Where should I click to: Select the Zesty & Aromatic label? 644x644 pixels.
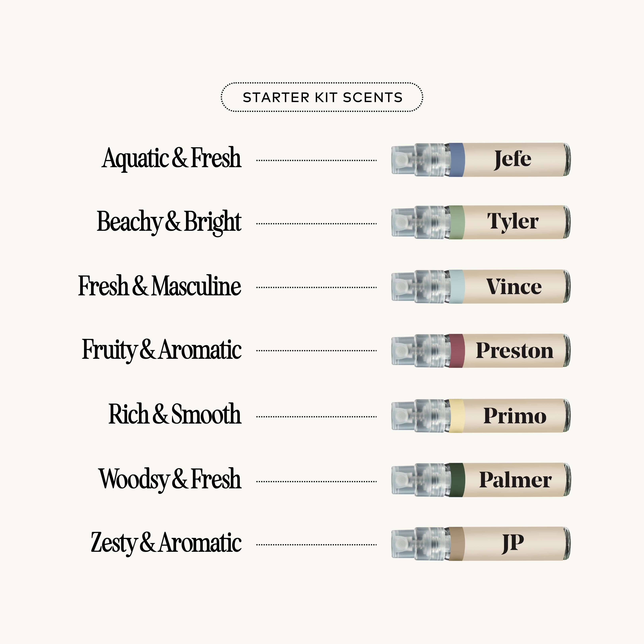[166, 543]
